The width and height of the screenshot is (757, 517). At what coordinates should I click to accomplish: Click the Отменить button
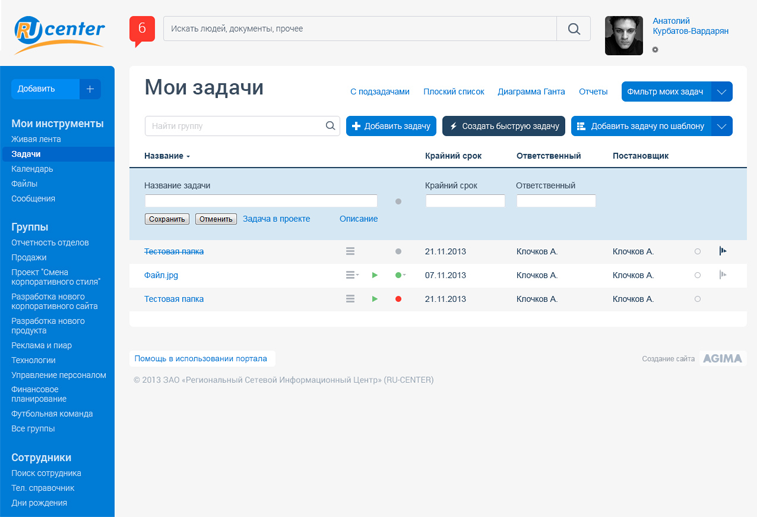(x=216, y=219)
